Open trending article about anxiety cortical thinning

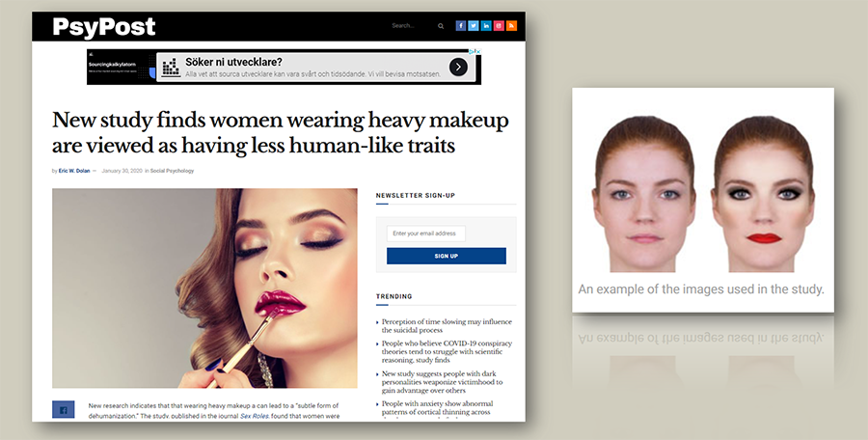(x=437, y=408)
